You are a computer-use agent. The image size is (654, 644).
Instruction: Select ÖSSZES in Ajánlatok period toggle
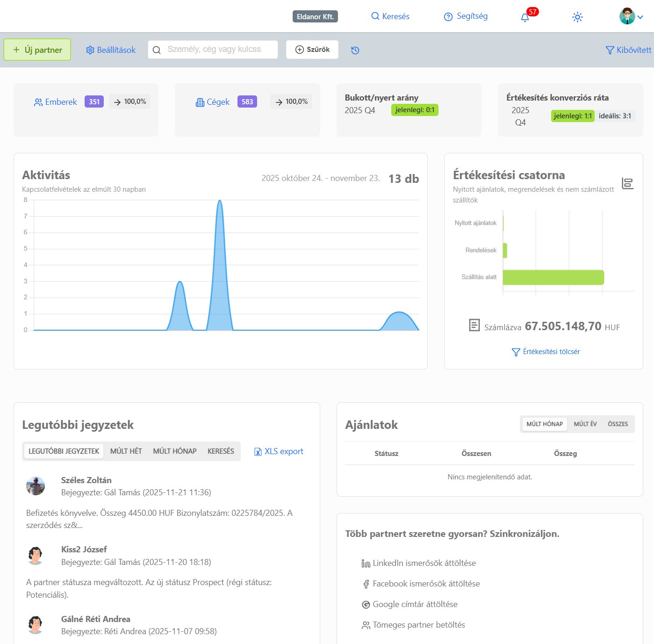618,424
